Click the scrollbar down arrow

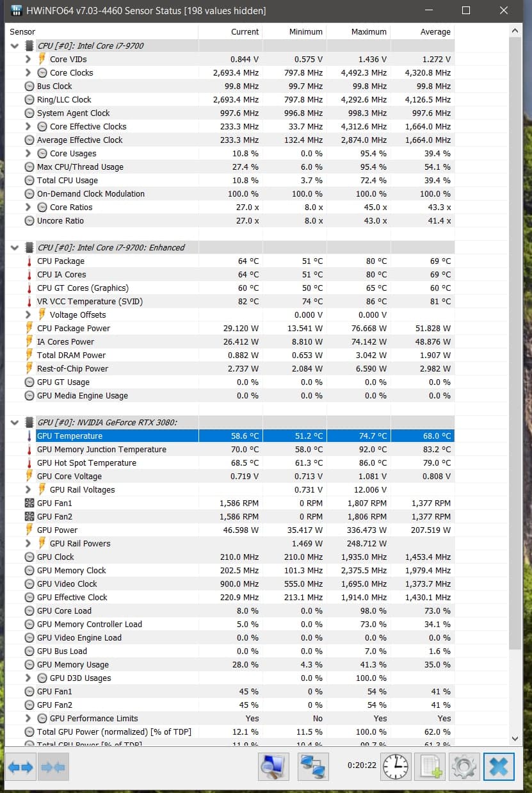click(516, 738)
